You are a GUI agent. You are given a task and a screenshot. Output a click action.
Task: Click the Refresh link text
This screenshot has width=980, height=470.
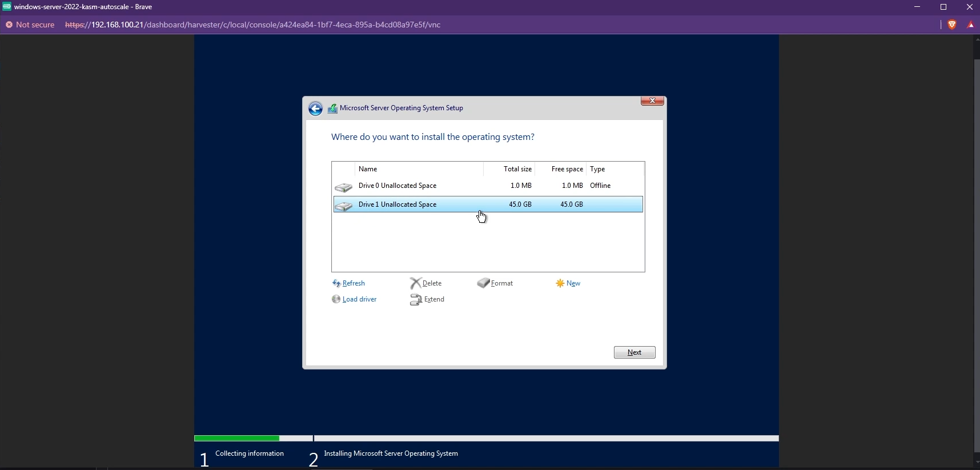[x=354, y=283]
